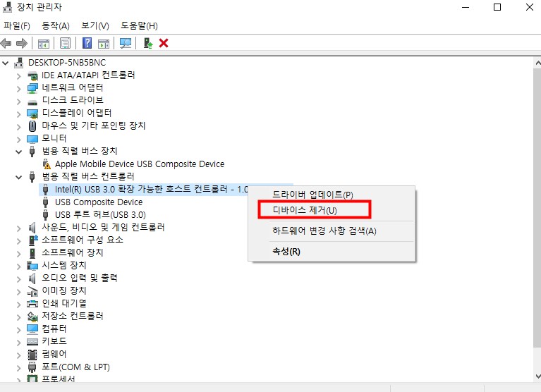Click the printer icon beside 인쇄 대기열
Screen dimensions: 541x392
click(32, 304)
